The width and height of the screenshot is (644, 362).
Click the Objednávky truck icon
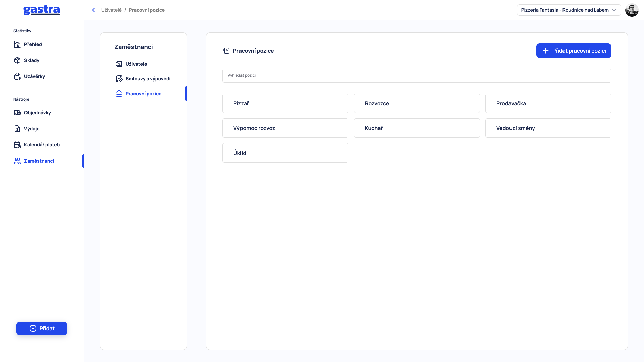tap(17, 113)
